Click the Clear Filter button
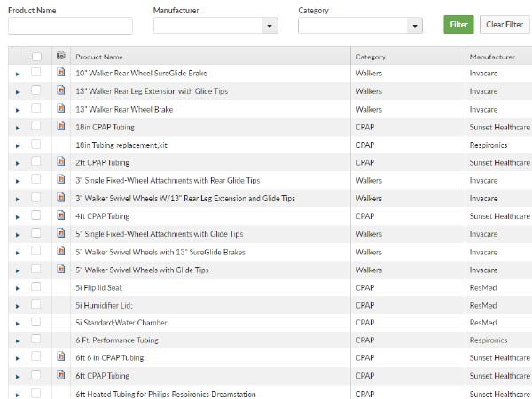532x399 pixels. 505,25
